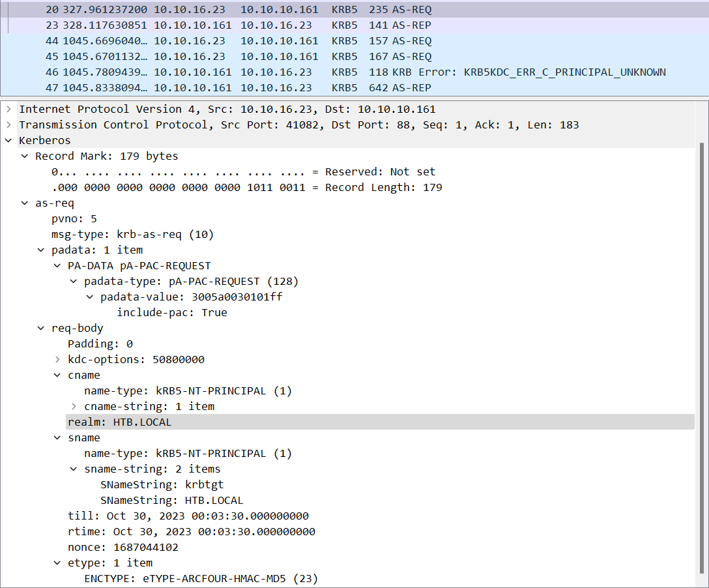709x588 pixels.
Task: Expand the Internet Protocol Version 4 section
Action: (x=8, y=110)
